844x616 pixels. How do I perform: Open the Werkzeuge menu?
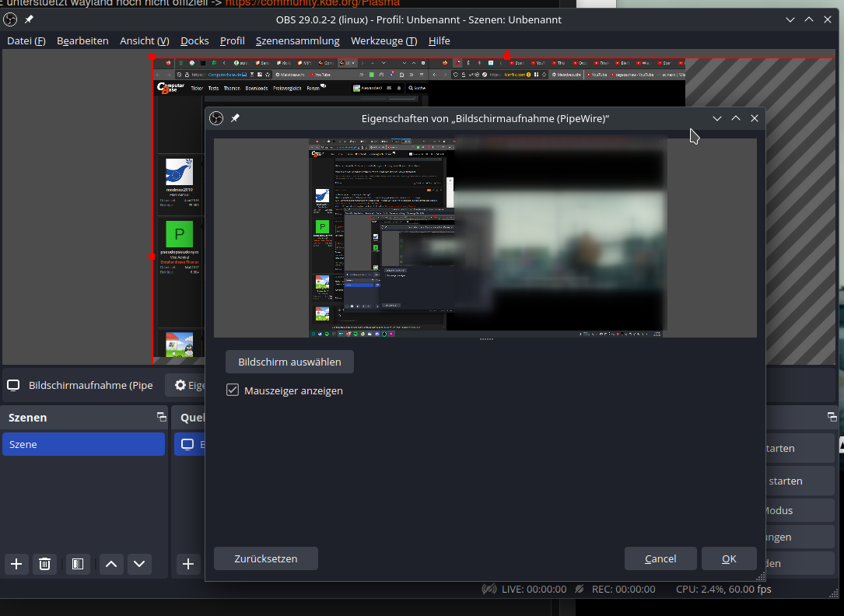(383, 41)
